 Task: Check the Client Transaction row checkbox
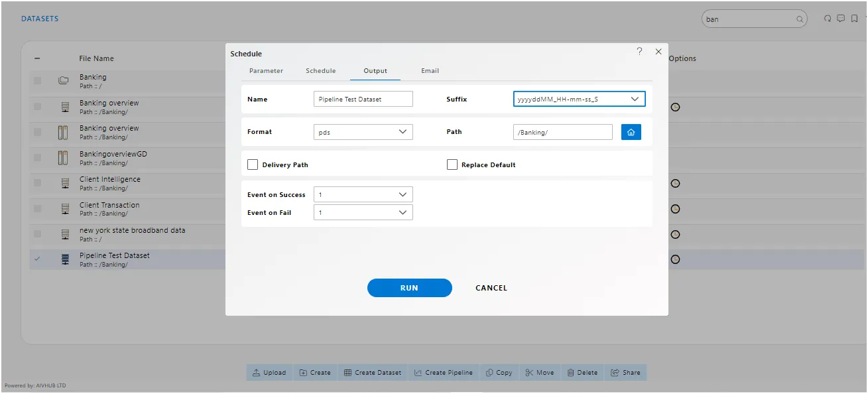tap(37, 209)
